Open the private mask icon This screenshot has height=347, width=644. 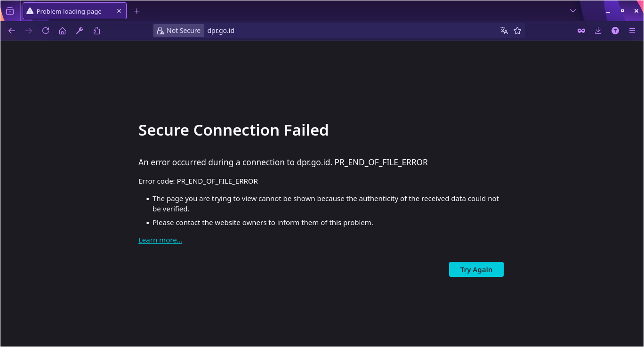[x=581, y=31]
